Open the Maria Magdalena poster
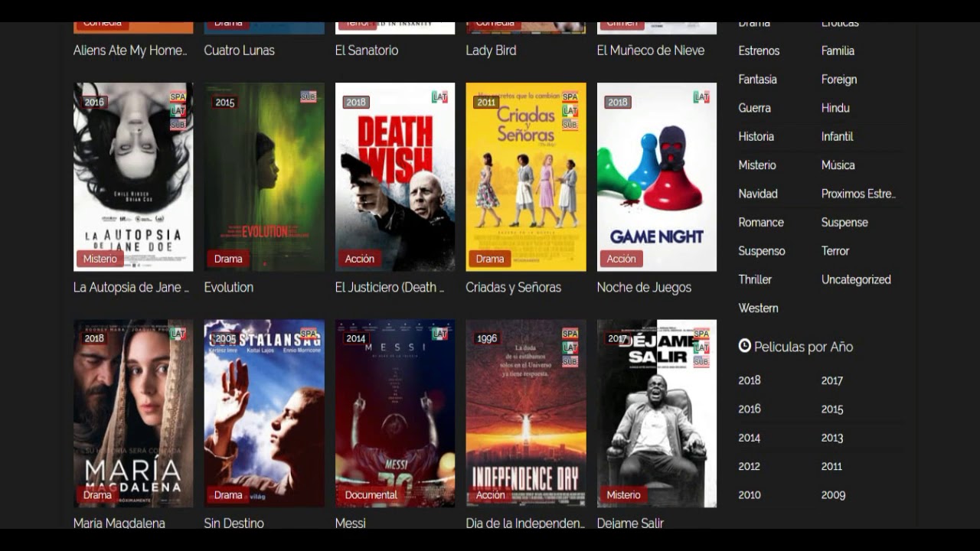Viewport: 980px width, 551px height. point(133,413)
